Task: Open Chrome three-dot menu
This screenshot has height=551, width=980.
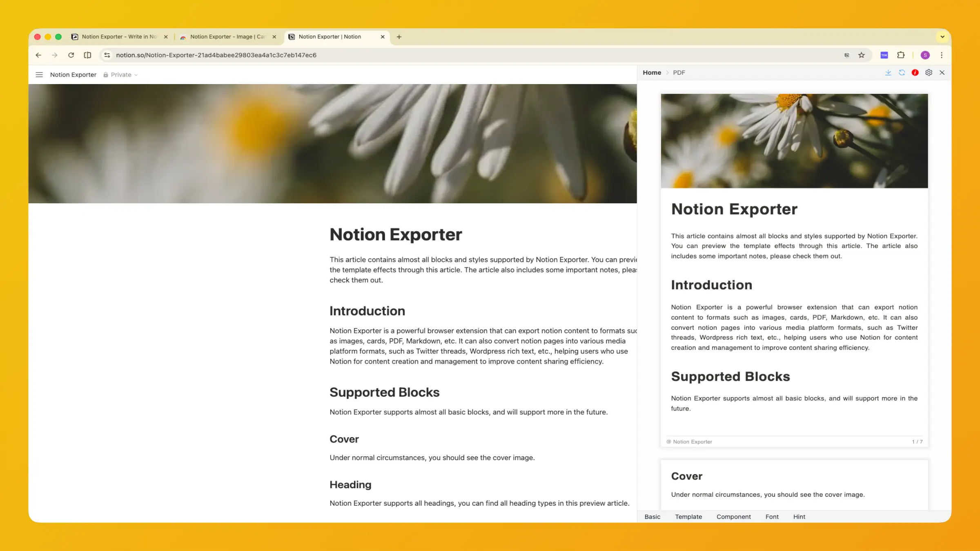Action: 942,55
